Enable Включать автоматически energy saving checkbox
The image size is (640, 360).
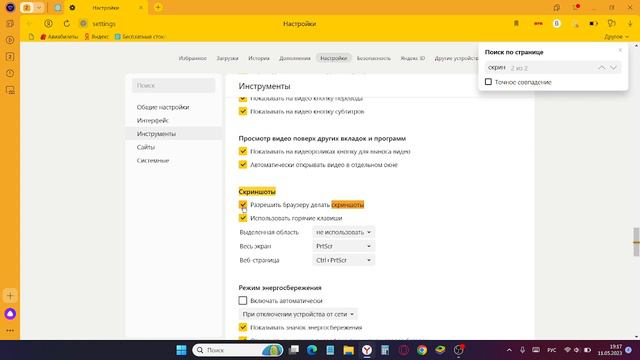[243, 300]
